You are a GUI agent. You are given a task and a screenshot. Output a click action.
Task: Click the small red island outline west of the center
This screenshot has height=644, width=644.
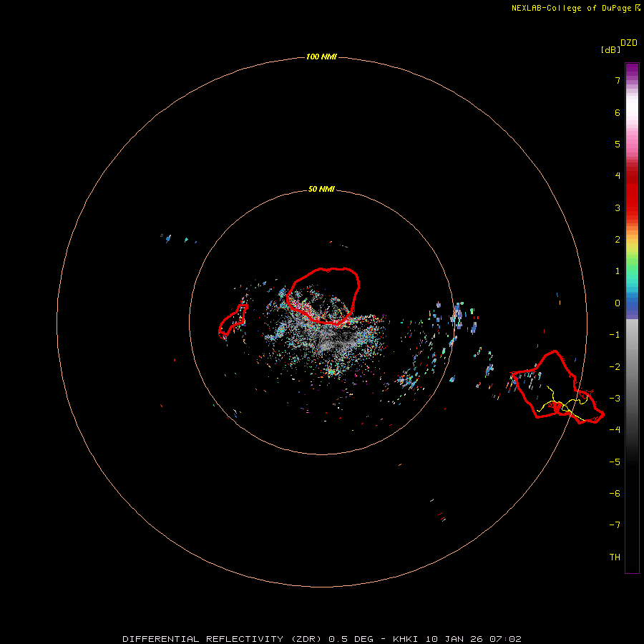pyautogui.click(x=233, y=321)
